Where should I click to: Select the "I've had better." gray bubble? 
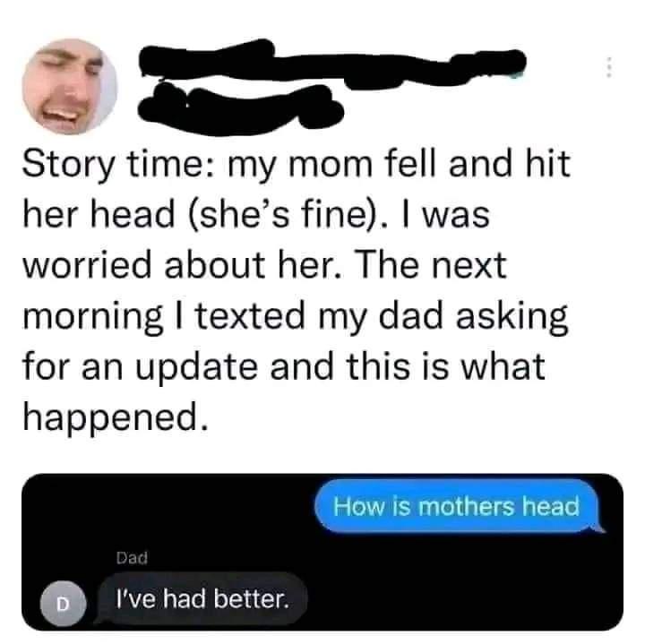click(x=202, y=598)
